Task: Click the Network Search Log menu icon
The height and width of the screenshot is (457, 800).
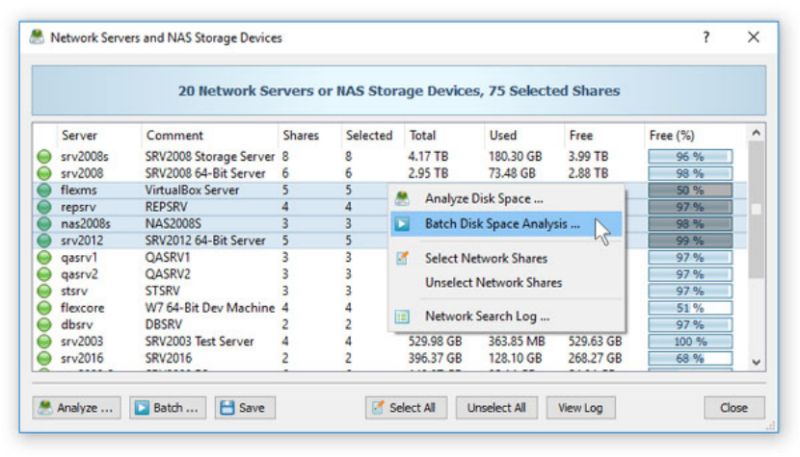Action: [402, 316]
